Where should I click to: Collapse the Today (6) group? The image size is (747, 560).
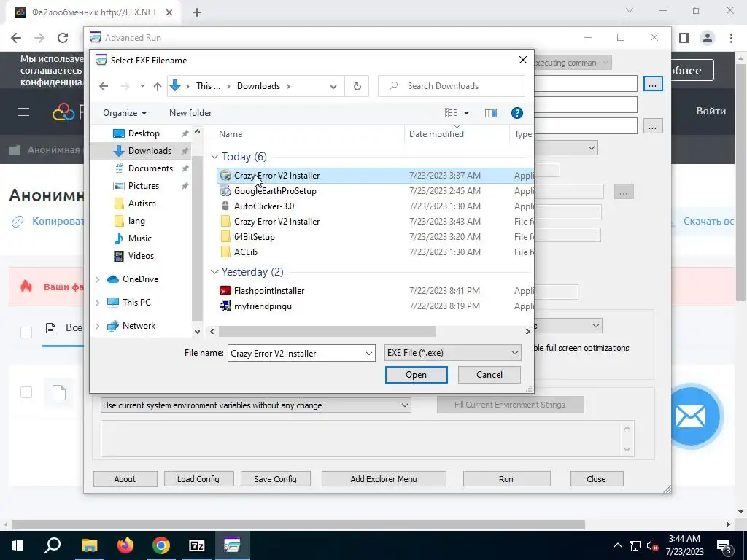(215, 157)
